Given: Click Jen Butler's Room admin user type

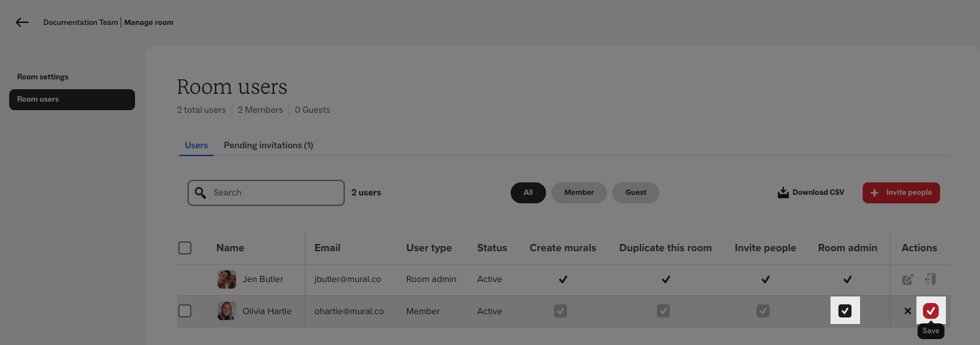Looking at the screenshot, I should [431, 279].
